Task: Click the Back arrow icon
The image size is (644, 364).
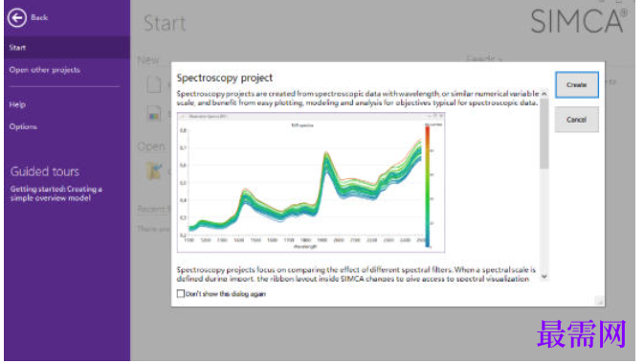Action: tap(17, 17)
